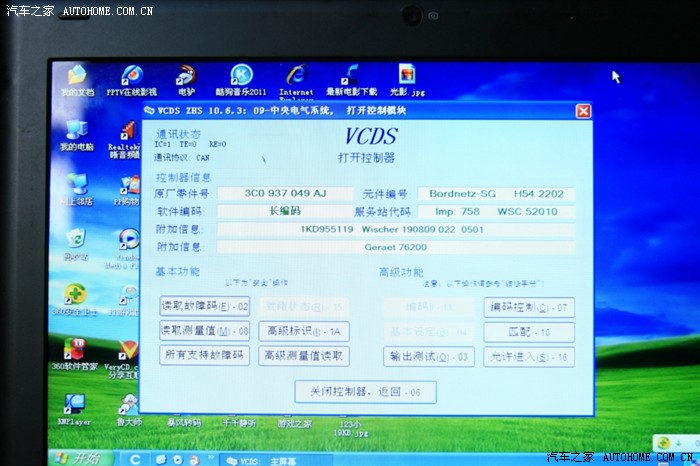
Task: Select the 电驴 desktop shortcut
Action: [x=186, y=81]
